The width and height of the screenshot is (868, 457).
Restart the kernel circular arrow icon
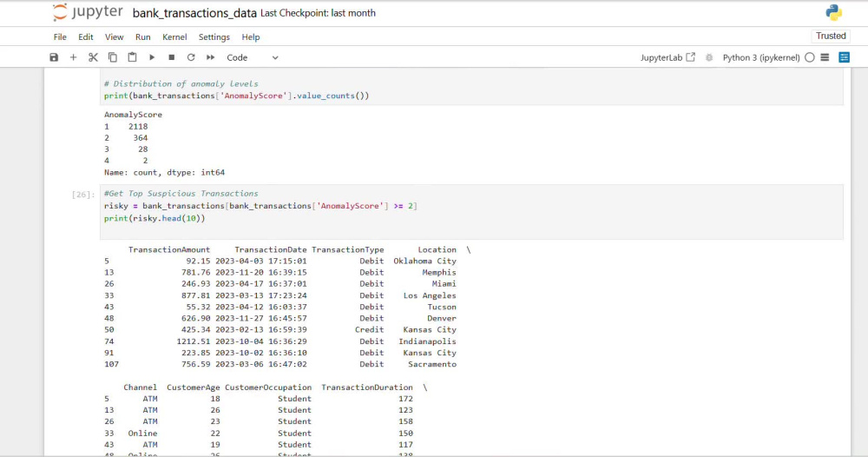click(x=191, y=57)
